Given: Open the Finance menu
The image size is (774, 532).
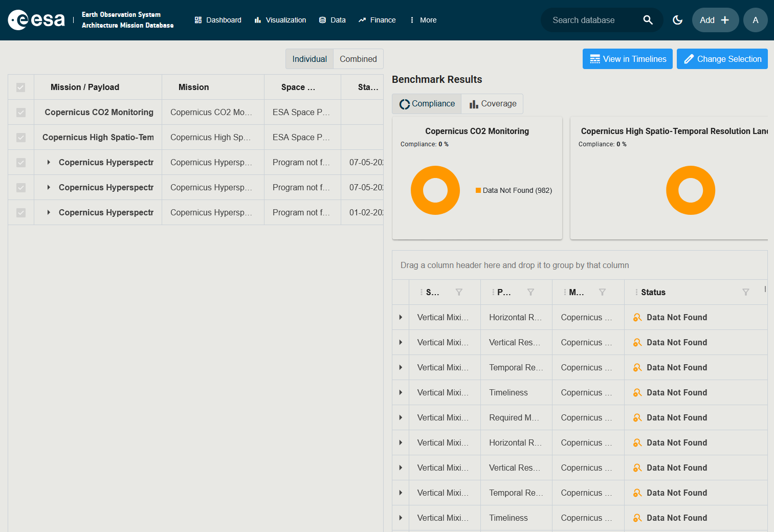Looking at the screenshot, I should (x=377, y=20).
